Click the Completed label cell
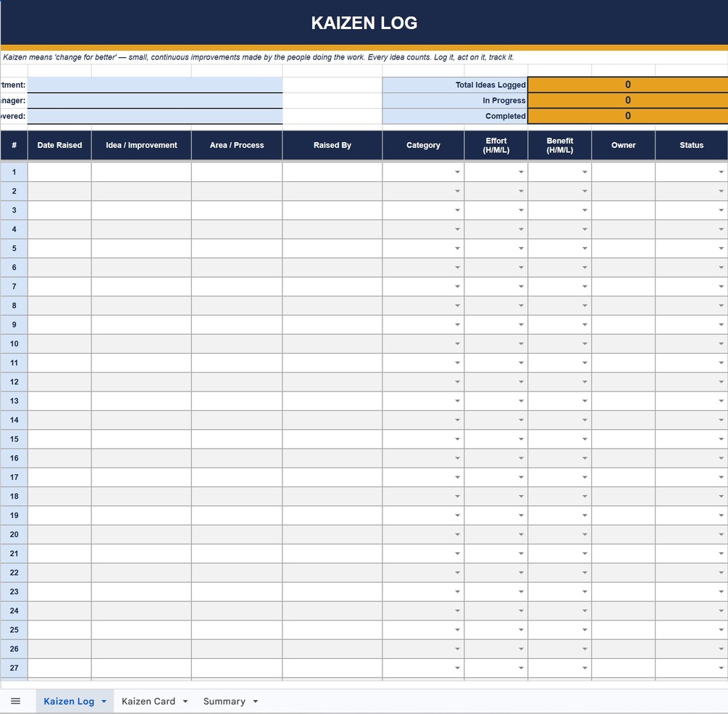Screen dimensions: 728x714 click(x=455, y=116)
